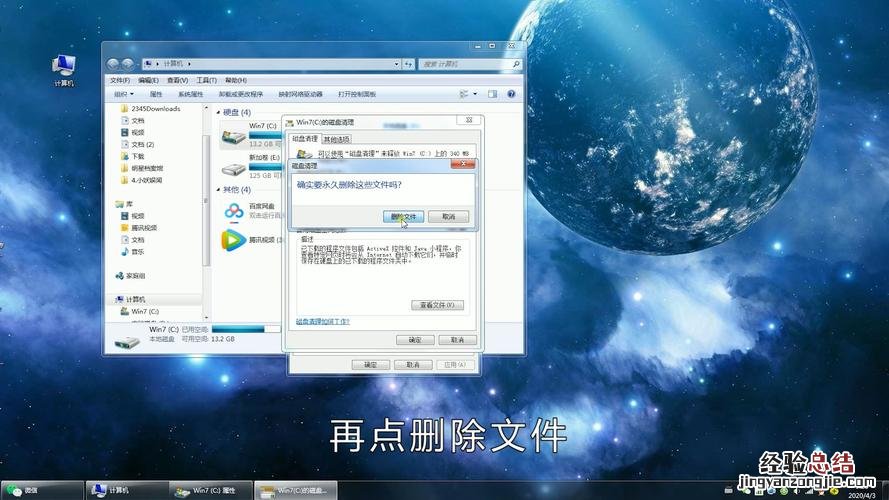Collapse the 其他 (4) group
This screenshot has height=500, width=889.
point(219,189)
